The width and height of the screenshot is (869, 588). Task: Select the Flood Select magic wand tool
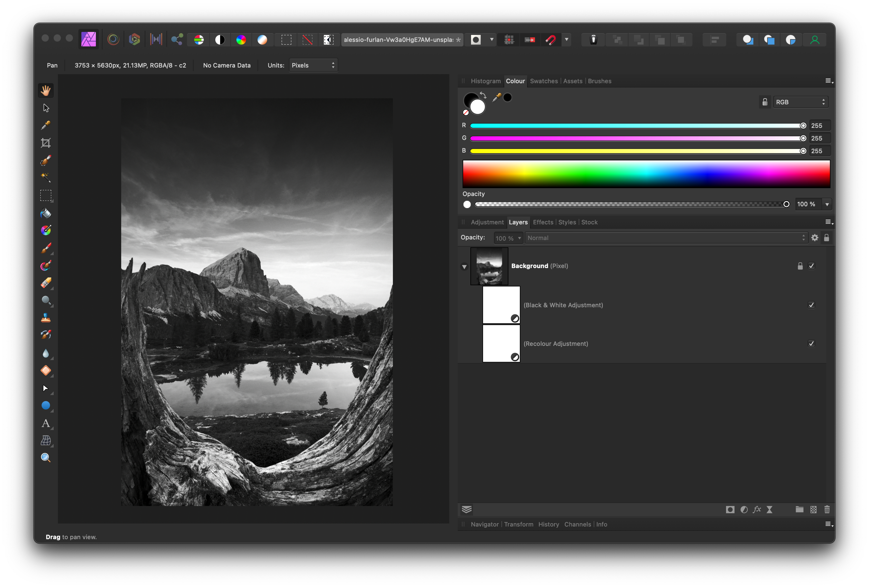[46, 178]
